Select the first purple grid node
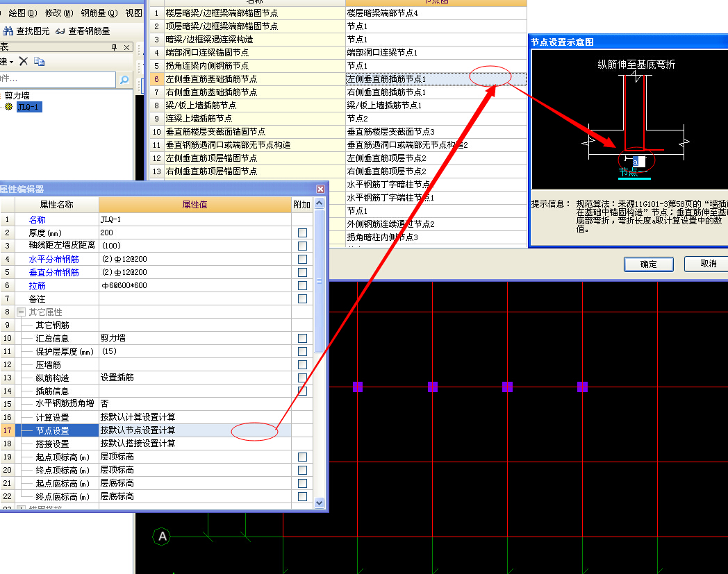This screenshot has width=728, height=574. (358, 387)
